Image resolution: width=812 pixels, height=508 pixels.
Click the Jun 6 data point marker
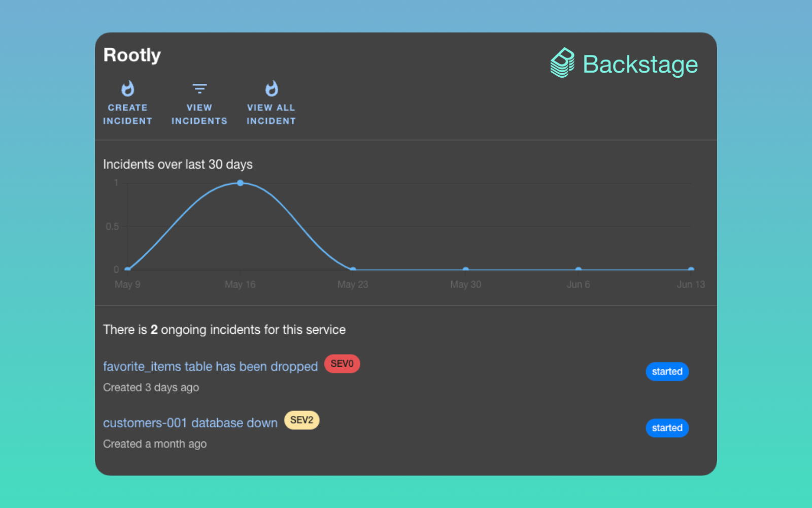pos(578,269)
